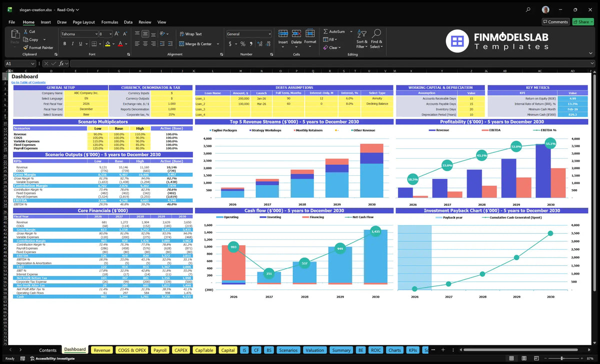Open Merge & Center dropdown arrow
This screenshot has height=364, width=600.
[218, 44]
